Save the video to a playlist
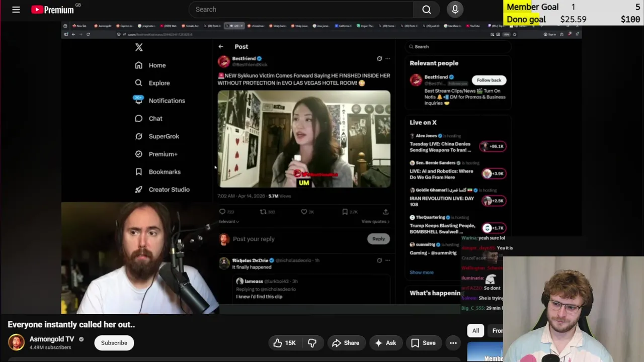This screenshot has height=362, width=644. pyautogui.click(x=423, y=343)
